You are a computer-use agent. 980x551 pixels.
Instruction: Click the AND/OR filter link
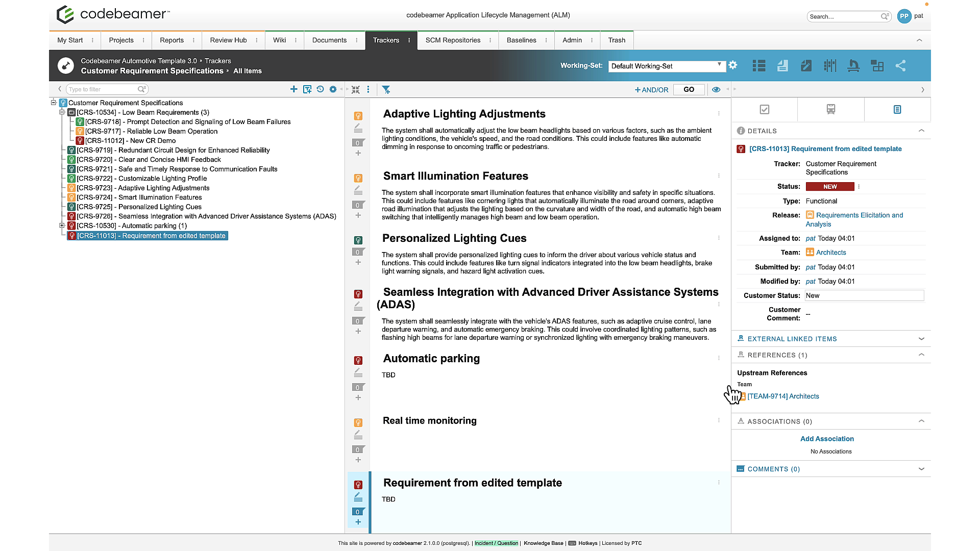pos(651,90)
